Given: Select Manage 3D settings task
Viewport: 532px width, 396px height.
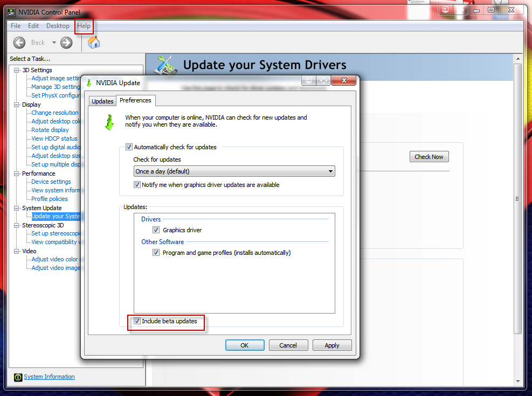Looking at the screenshot, I should tap(56, 87).
